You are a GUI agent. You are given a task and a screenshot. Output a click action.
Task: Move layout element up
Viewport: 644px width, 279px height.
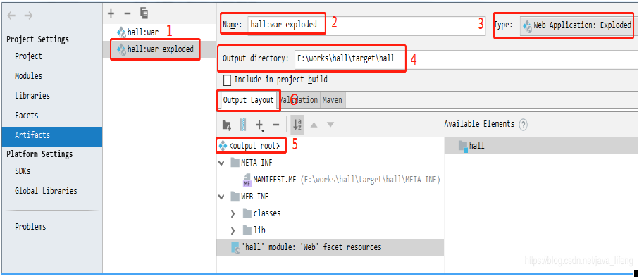click(x=314, y=125)
